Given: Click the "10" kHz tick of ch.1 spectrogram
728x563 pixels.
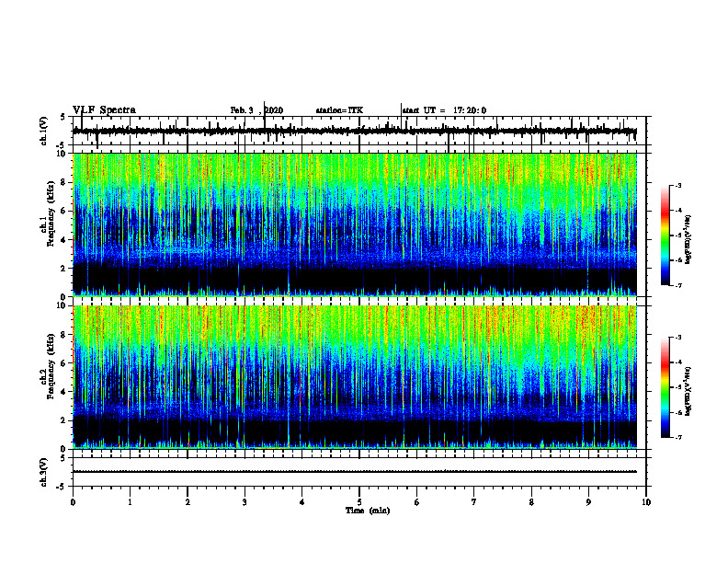Looking at the screenshot, I should coord(62,154).
